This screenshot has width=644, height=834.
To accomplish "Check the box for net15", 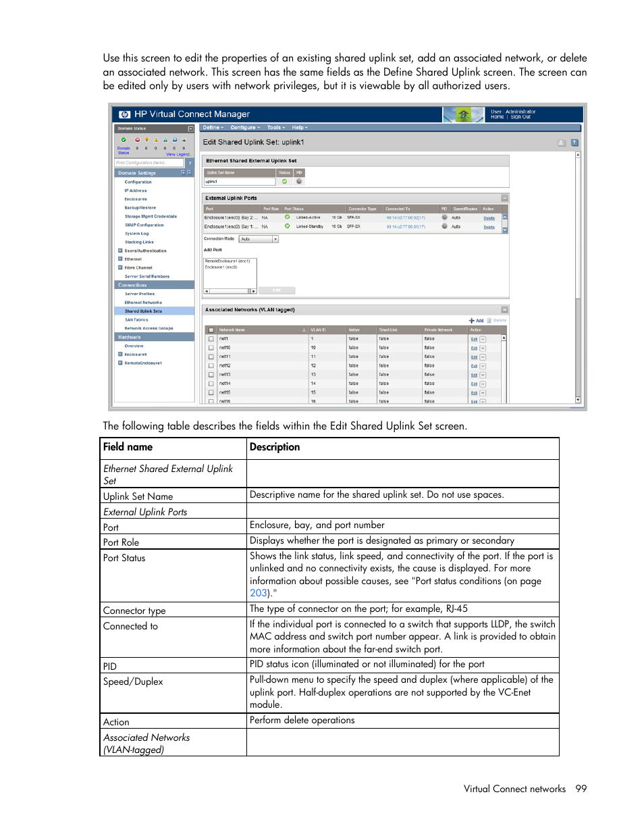I will 211,392.
